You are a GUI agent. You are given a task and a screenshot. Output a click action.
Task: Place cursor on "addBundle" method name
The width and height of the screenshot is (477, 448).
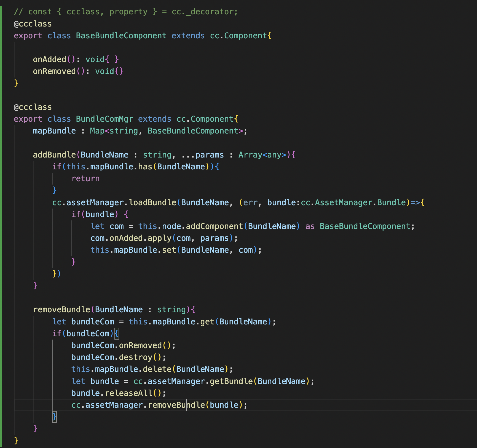point(54,155)
